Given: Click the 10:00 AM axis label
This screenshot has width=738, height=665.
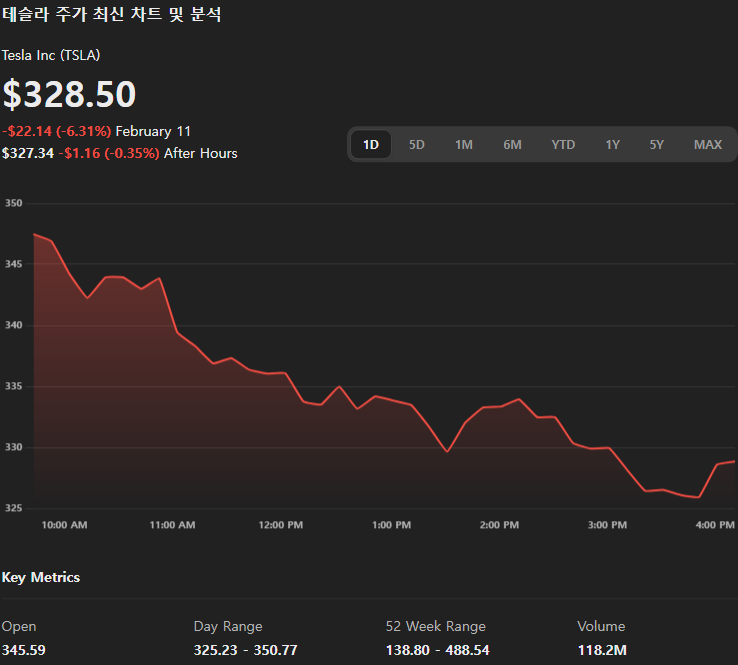Looking at the screenshot, I should [64, 525].
